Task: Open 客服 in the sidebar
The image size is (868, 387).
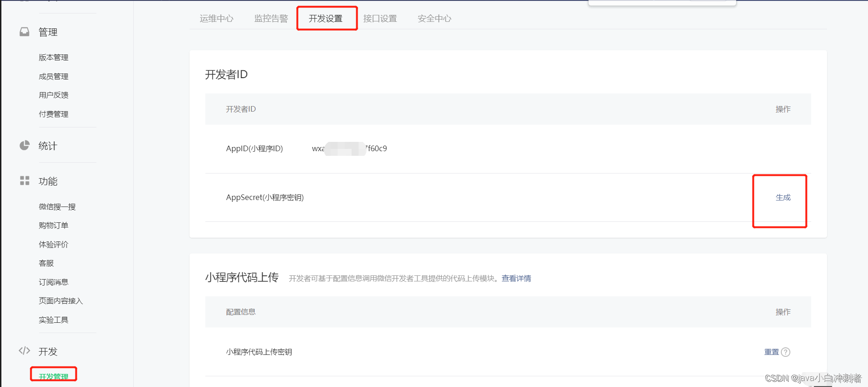Action: [x=46, y=263]
